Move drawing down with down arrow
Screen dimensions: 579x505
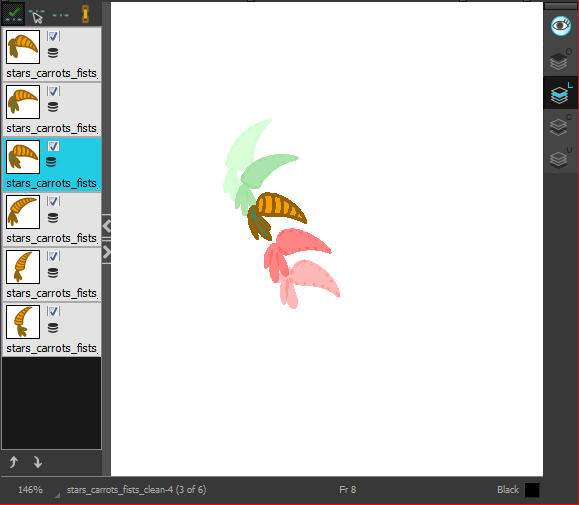click(x=38, y=462)
